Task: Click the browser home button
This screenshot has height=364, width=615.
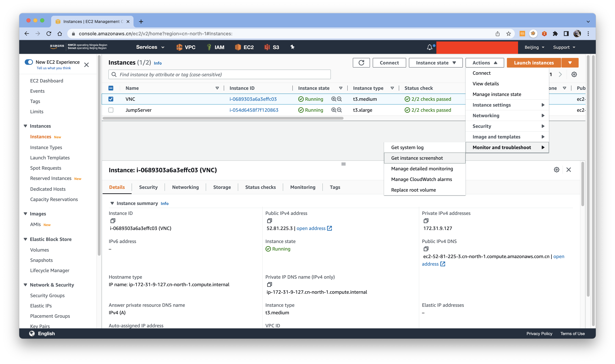Action: pyautogui.click(x=60, y=34)
